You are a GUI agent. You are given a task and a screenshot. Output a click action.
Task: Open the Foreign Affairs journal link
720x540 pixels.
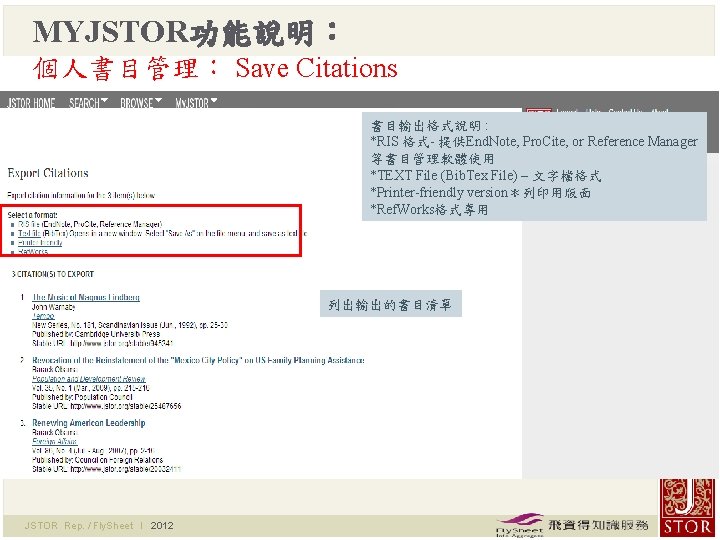(54, 442)
